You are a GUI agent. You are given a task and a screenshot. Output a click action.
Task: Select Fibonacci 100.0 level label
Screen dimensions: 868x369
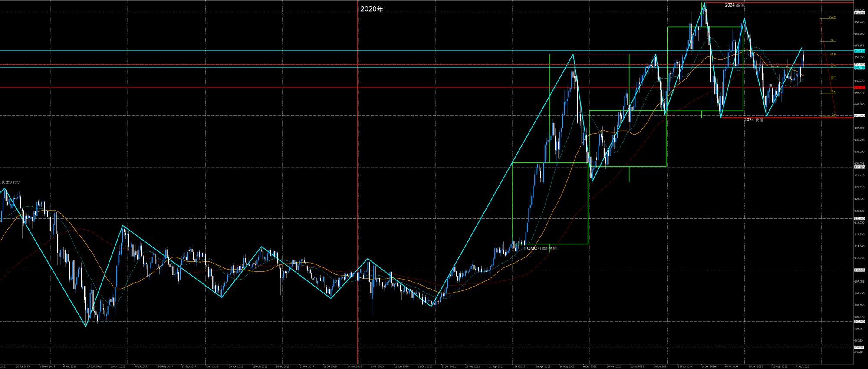[x=832, y=17]
